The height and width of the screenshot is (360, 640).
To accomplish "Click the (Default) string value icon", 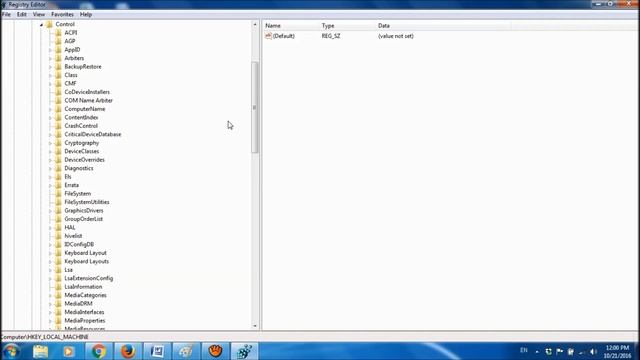I will coord(268,36).
